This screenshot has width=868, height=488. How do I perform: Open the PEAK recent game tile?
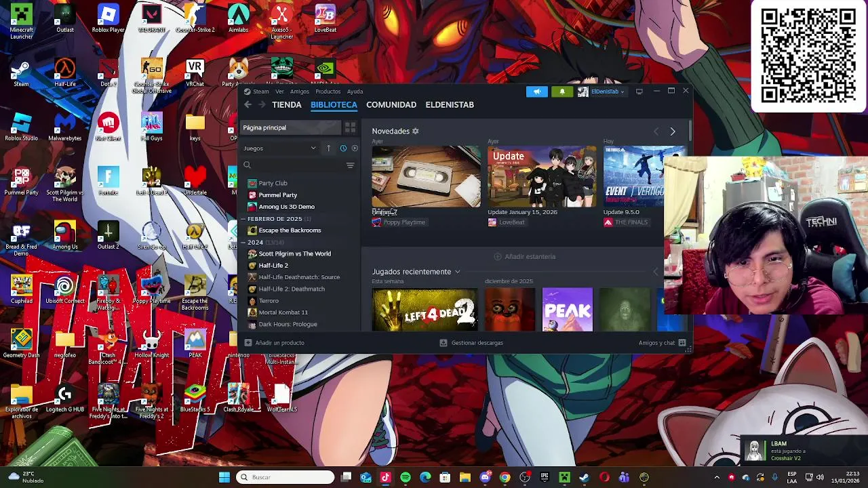click(568, 310)
